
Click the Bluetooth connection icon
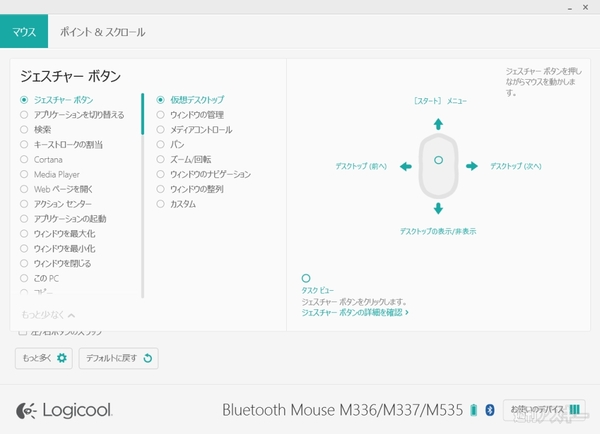tap(490, 410)
